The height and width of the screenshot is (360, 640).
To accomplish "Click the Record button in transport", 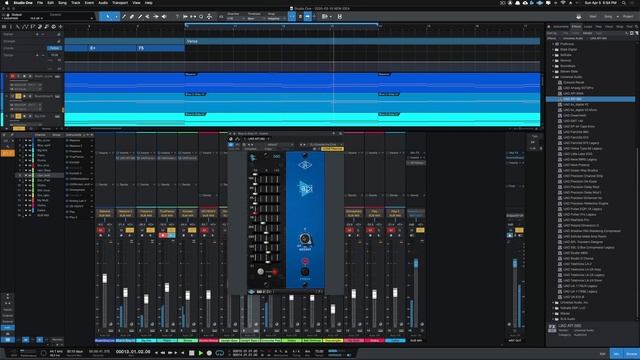I will 209,353.
